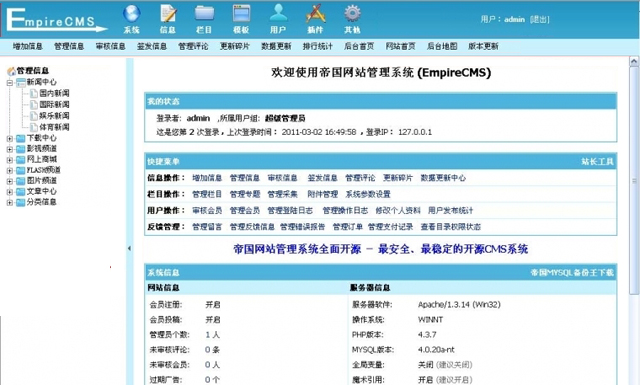Select 娱乐新闻 in the tree
This screenshot has height=385, width=640.
click(54, 116)
